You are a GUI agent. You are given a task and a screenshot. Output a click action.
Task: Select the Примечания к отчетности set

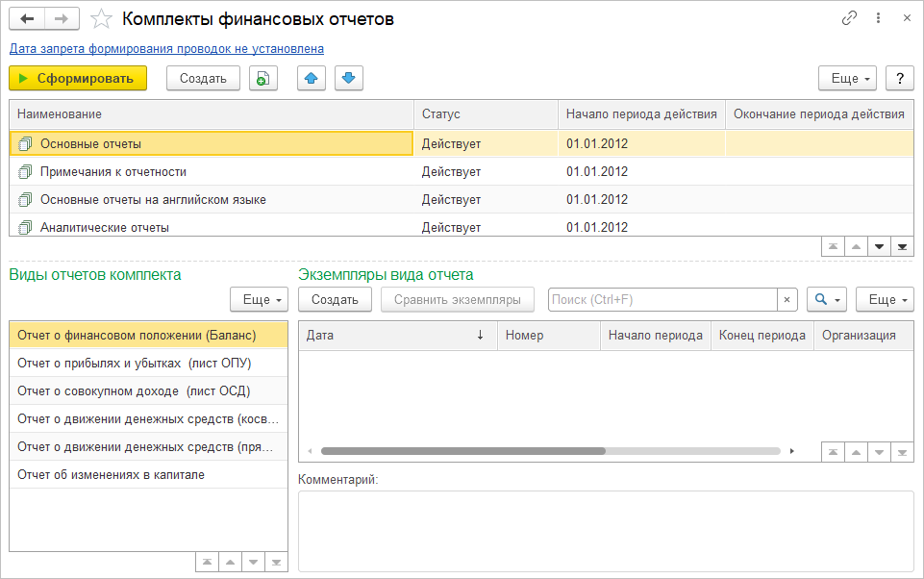pyautogui.click(x=112, y=172)
